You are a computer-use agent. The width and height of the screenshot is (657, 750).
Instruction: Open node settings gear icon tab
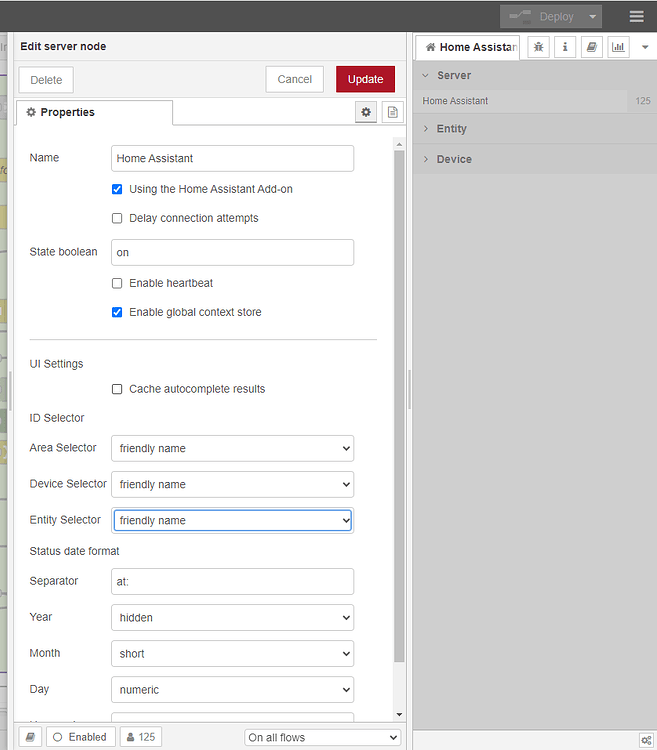(x=366, y=112)
